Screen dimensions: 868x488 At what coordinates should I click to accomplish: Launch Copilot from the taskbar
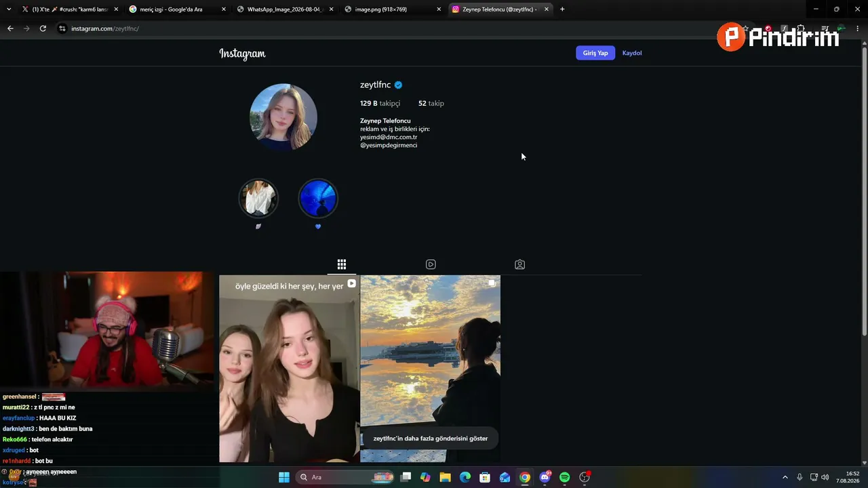(x=425, y=477)
